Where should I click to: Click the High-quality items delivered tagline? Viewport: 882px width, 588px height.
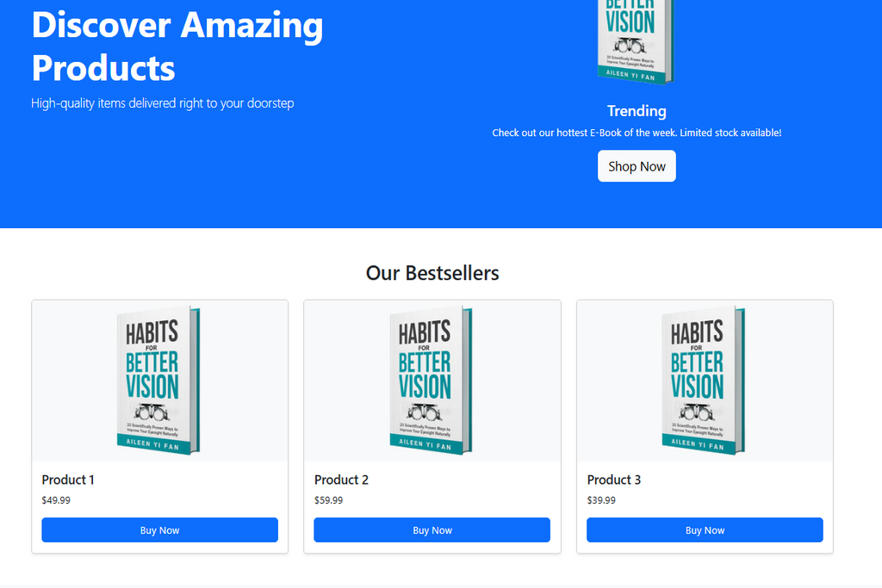click(x=163, y=103)
